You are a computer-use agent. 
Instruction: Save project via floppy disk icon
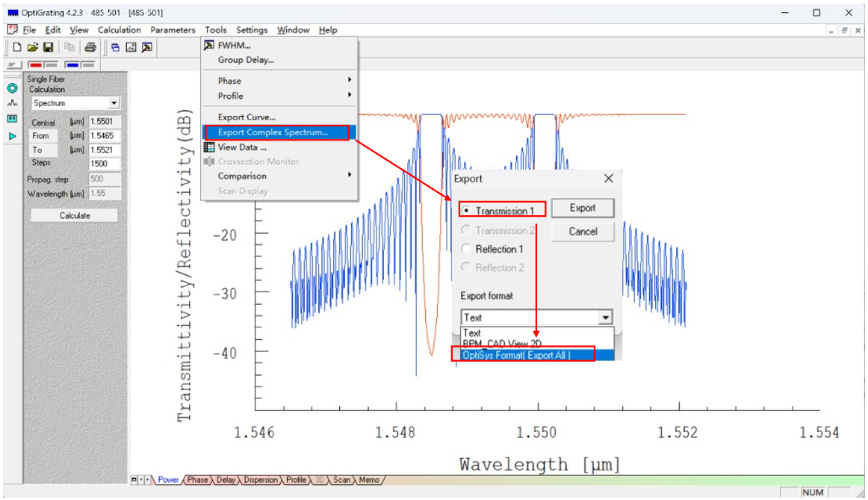coord(47,47)
